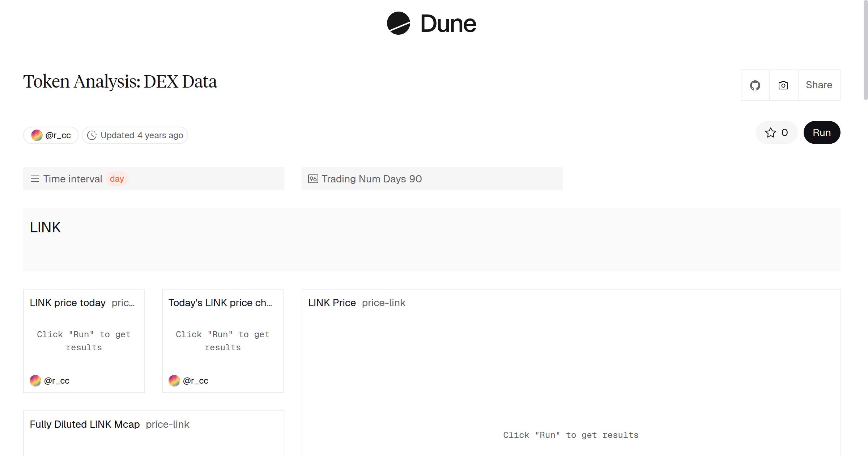The width and height of the screenshot is (868, 456).
Task: Click the camera screenshot icon
Action: point(783,85)
